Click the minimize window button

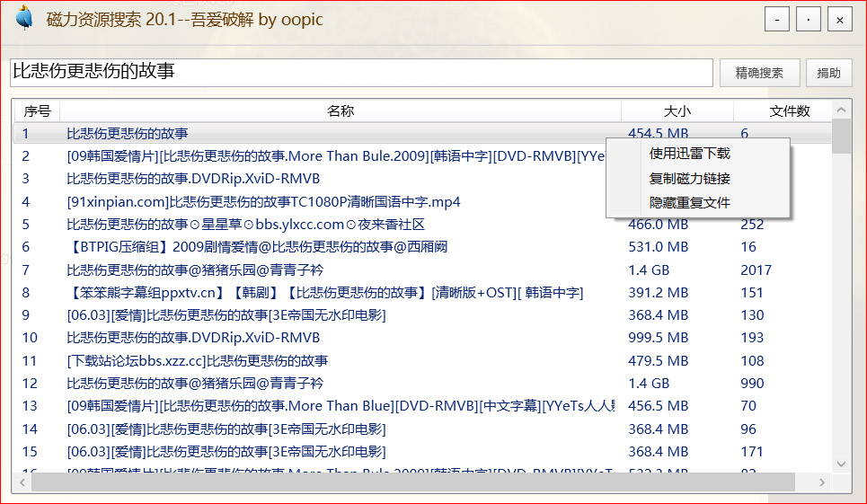click(x=778, y=19)
